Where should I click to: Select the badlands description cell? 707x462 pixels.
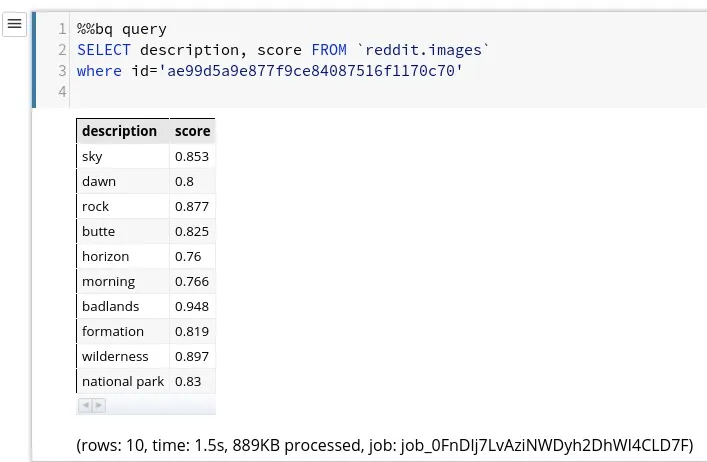[x=122, y=306]
